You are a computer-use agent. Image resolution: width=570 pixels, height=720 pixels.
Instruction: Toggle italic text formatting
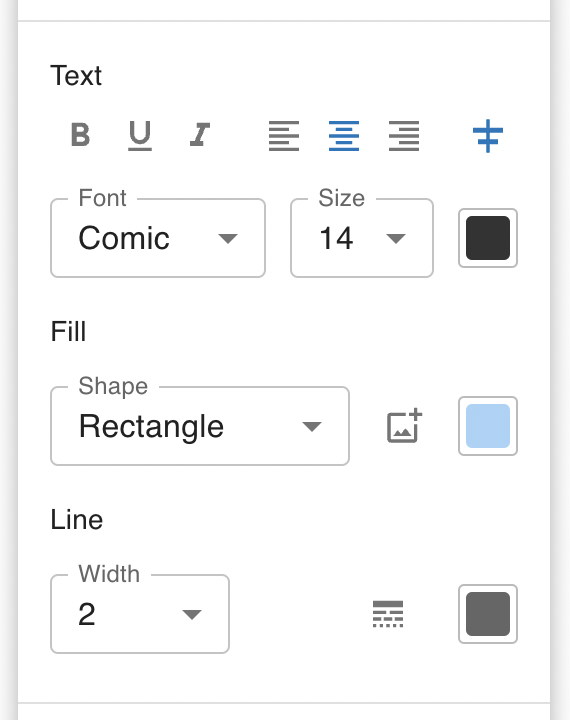point(200,135)
